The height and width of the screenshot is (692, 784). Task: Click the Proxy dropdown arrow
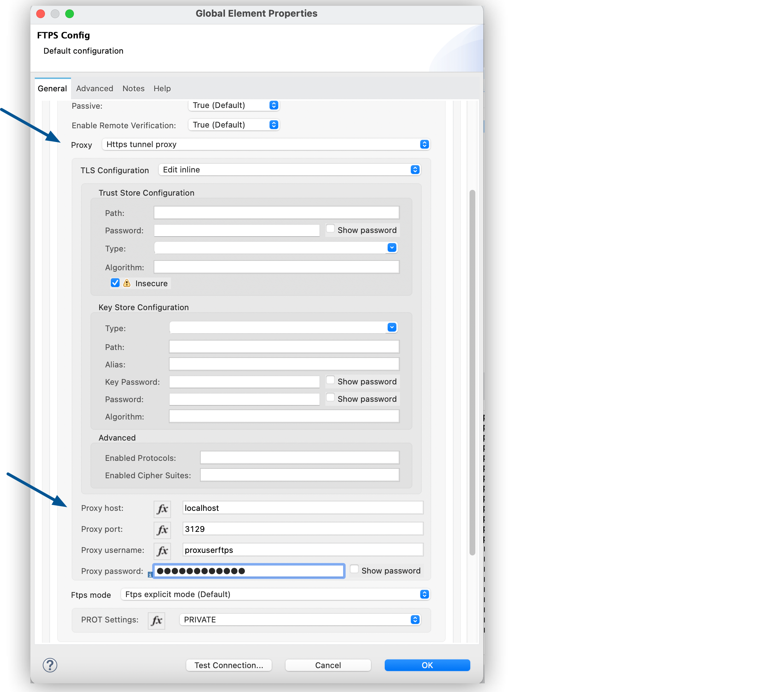point(425,144)
